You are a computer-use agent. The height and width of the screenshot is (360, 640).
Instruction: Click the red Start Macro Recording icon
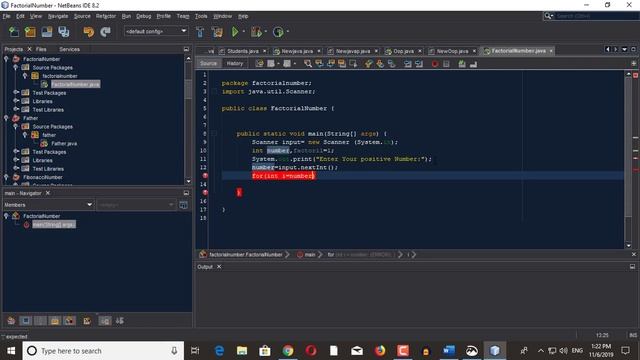(x=435, y=64)
